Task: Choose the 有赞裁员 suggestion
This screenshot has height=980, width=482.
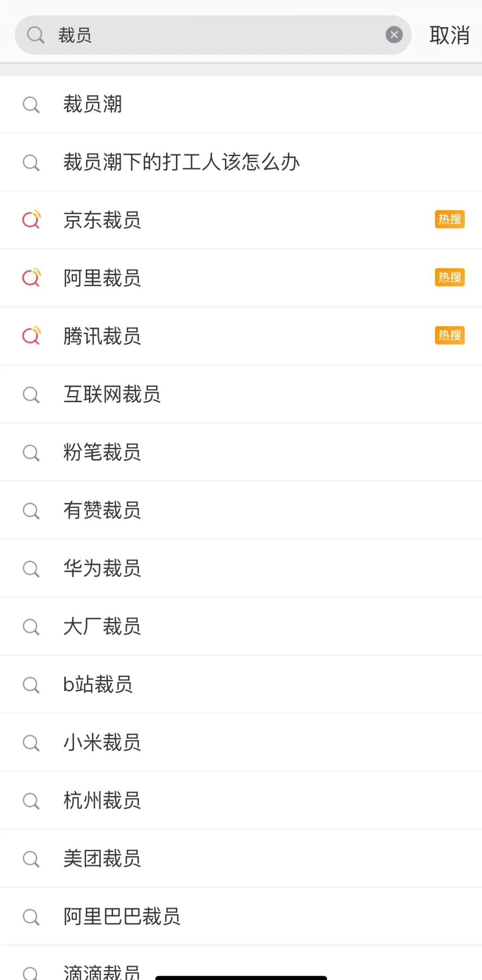Action: point(241,510)
